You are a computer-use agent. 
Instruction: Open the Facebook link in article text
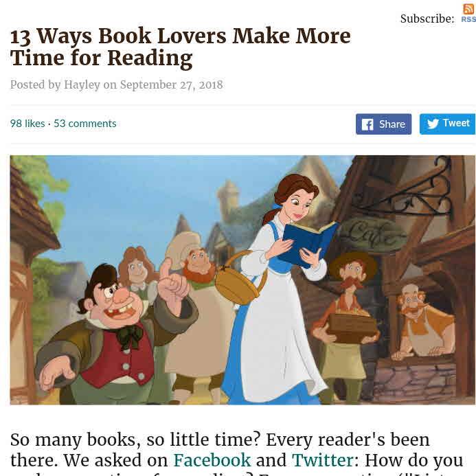click(212, 460)
